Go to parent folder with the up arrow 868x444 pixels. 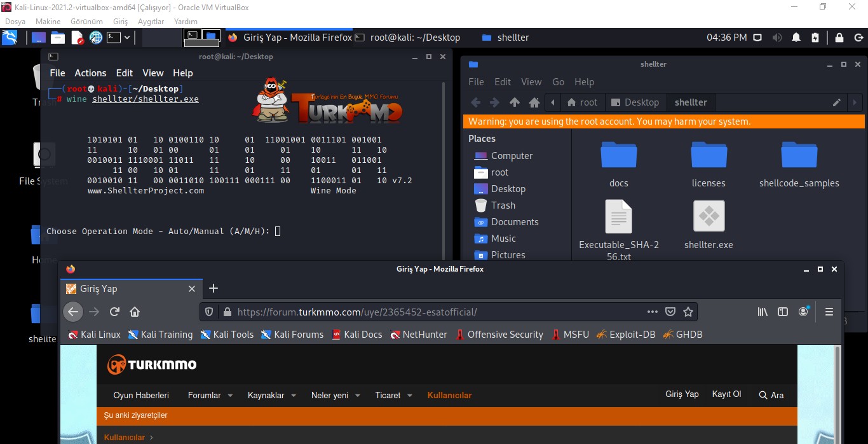coord(515,102)
